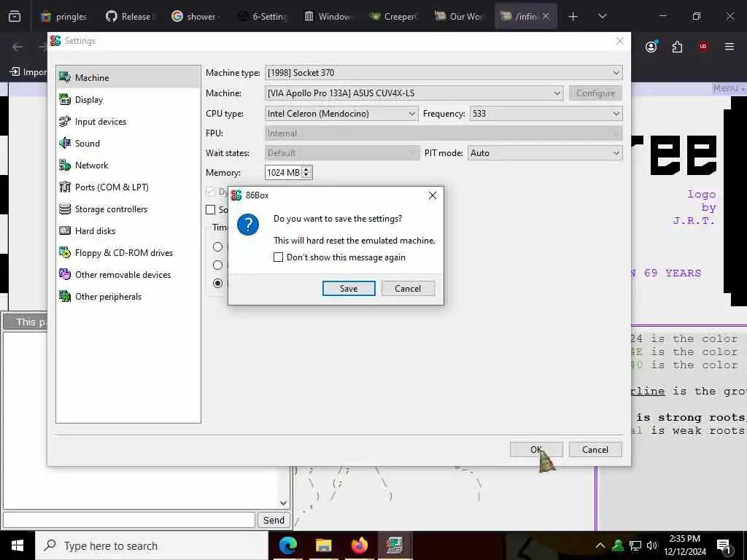Image resolution: width=747 pixels, height=560 pixels.
Task: Click the Menu link on webpage
Action: (x=728, y=88)
